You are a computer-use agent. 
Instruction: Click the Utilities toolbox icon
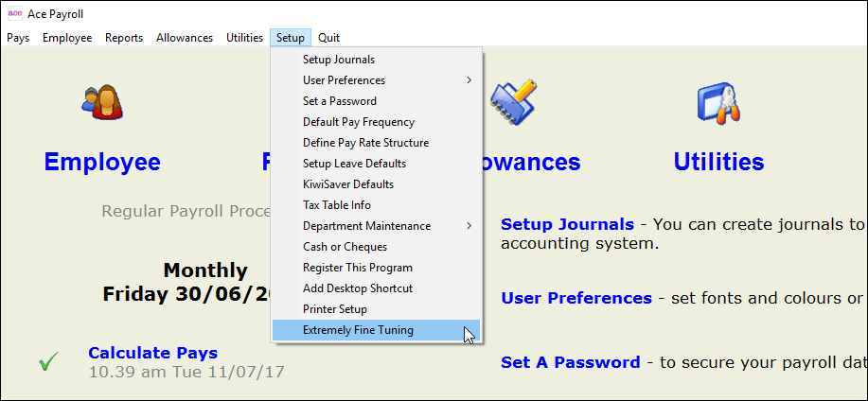(717, 101)
